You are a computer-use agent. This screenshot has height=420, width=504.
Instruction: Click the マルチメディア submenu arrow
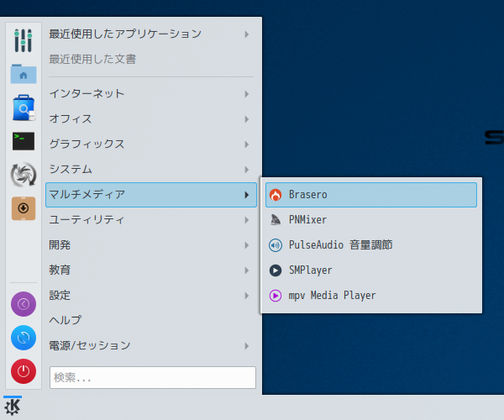point(246,195)
